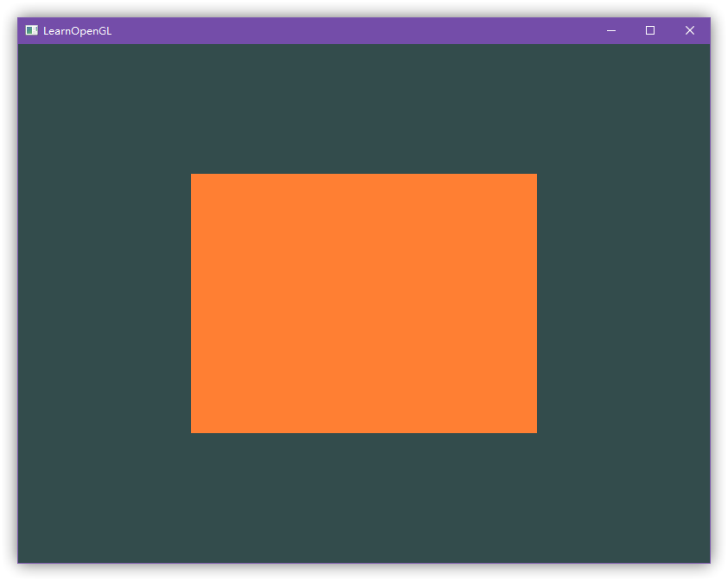Click the bottom-right corner of the dark green canvas
This screenshot has height=581, width=728.
[x=706, y=559]
